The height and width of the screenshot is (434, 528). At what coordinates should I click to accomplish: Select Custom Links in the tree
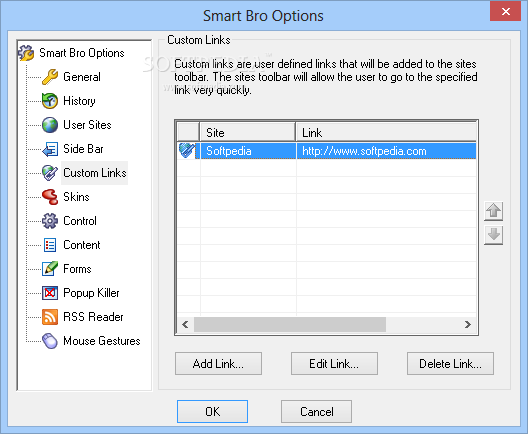95,173
